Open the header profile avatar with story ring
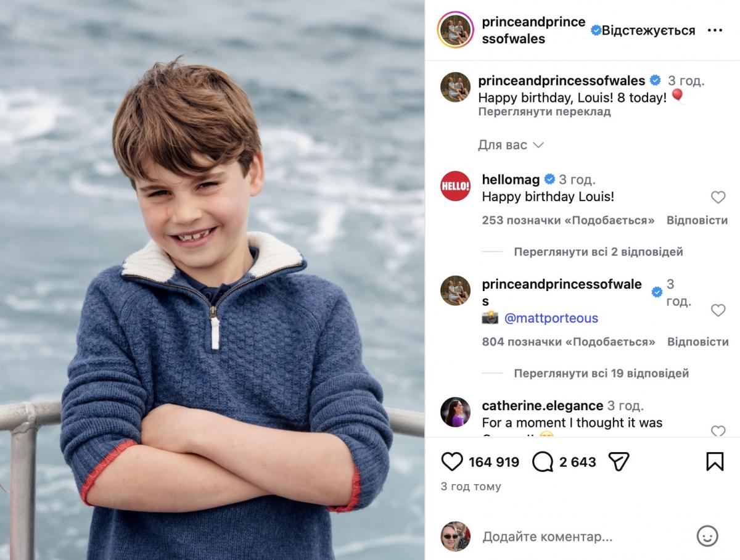 455,30
